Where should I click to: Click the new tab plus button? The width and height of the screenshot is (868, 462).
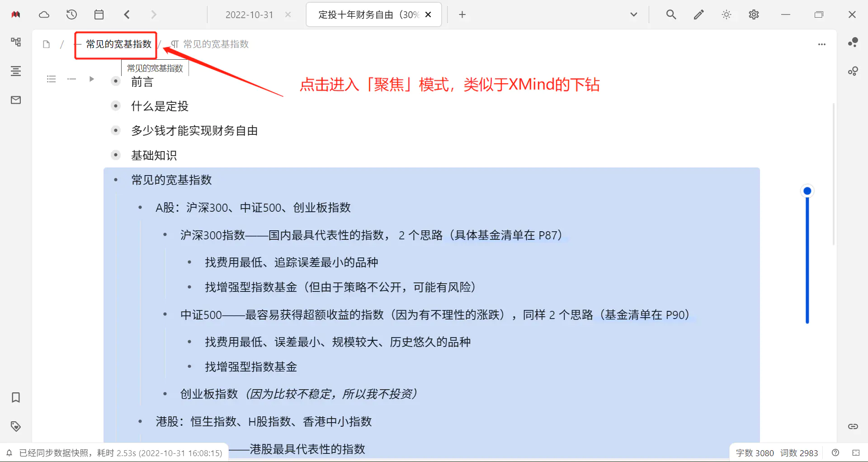(462, 14)
